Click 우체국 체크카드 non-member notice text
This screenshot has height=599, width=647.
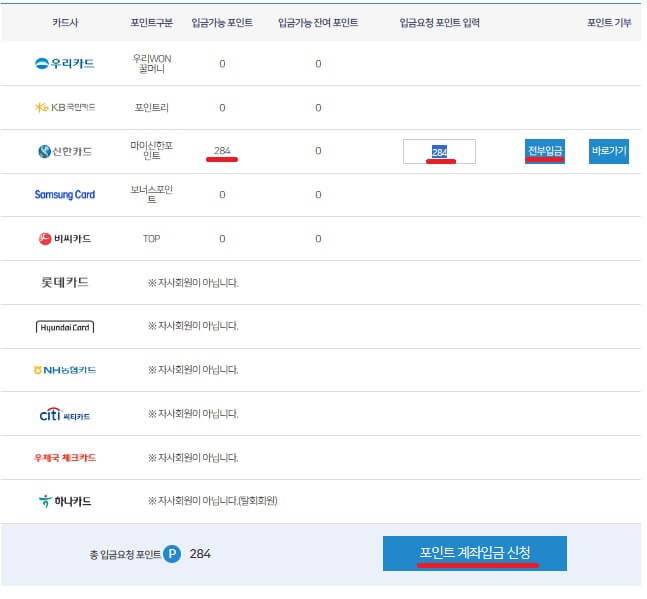point(193,458)
